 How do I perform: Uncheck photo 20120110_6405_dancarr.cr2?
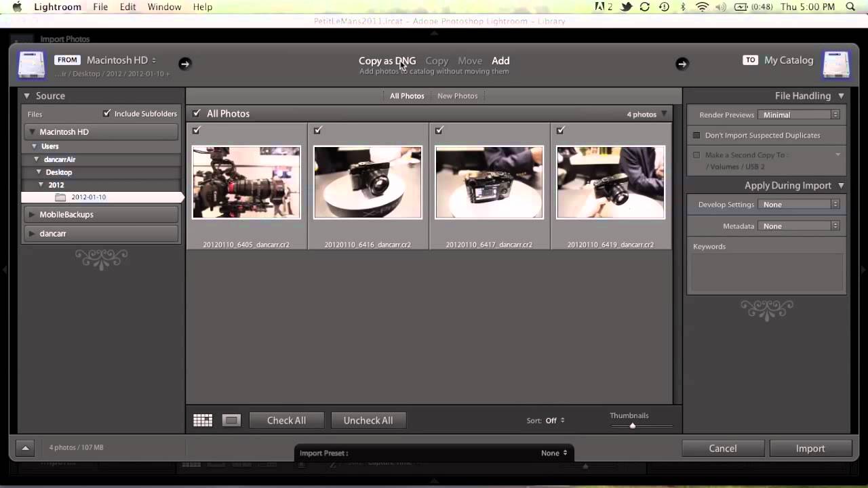(196, 130)
